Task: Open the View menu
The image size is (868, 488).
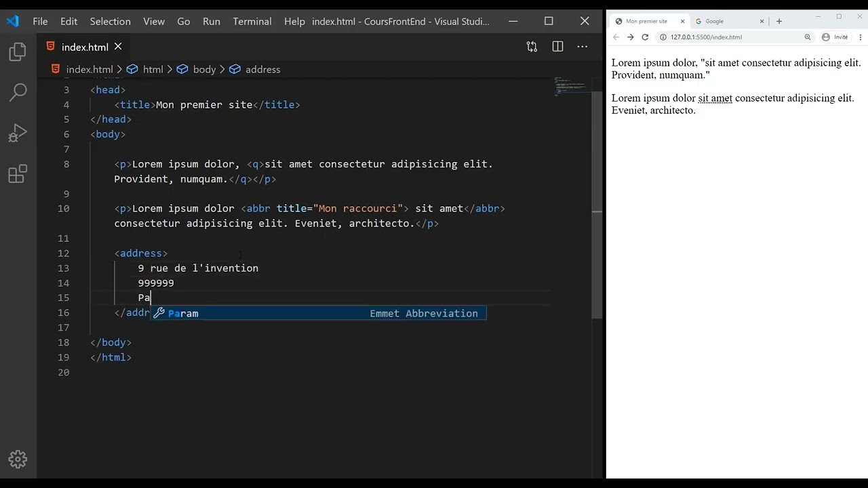Action: point(154,21)
